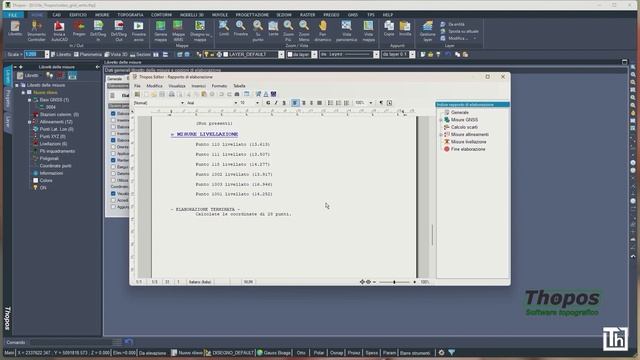Click the Vista mappa icon
640x360 pixels.
pos(368,31)
